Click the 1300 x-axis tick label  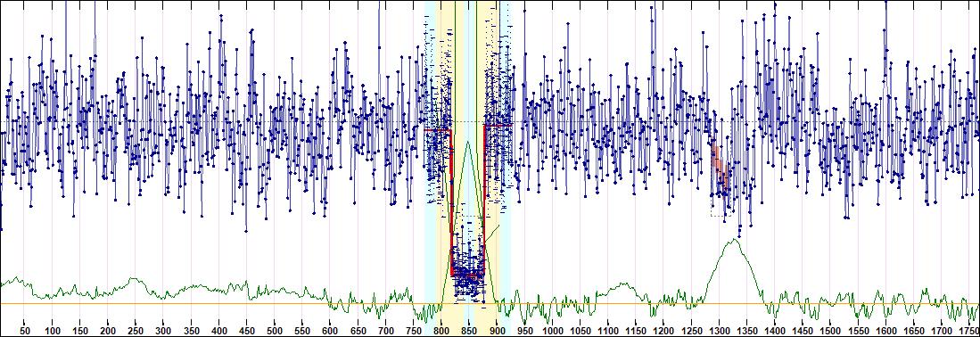(719, 330)
